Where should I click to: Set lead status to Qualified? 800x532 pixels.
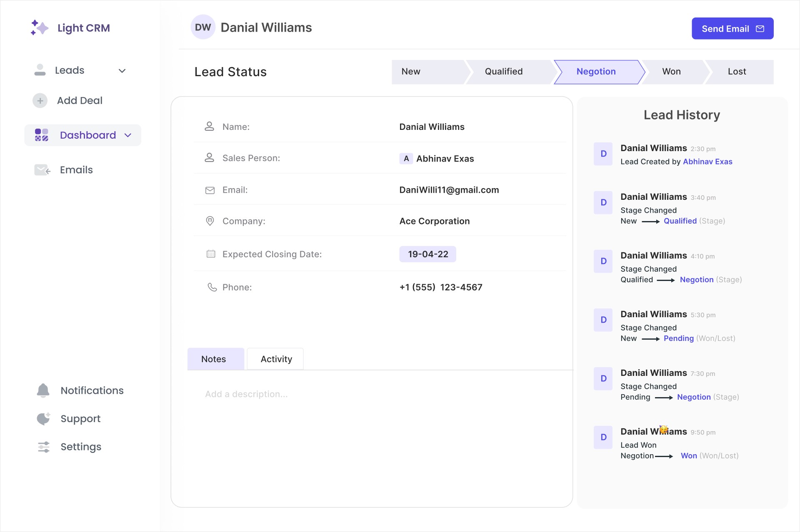(503, 72)
